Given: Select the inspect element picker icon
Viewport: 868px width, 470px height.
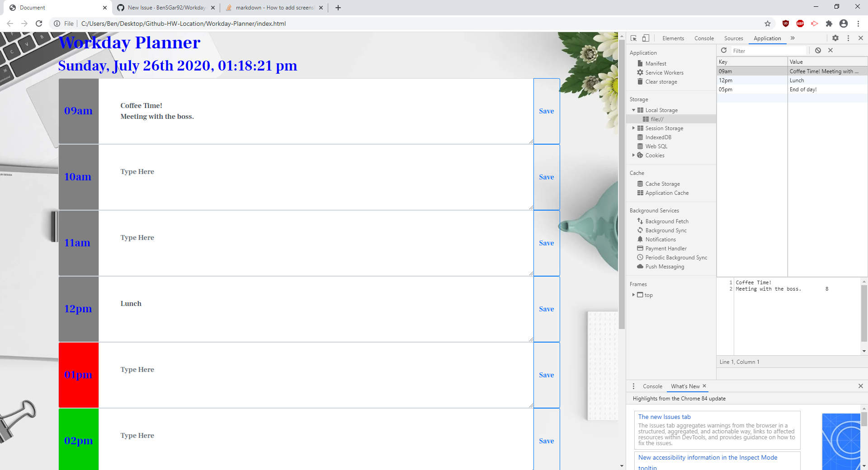Looking at the screenshot, I should pyautogui.click(x=633, y=38).
